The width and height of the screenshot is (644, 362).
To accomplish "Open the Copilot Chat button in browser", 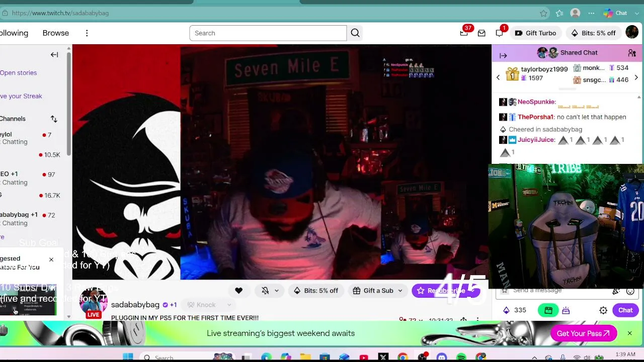I will [615, 13].
